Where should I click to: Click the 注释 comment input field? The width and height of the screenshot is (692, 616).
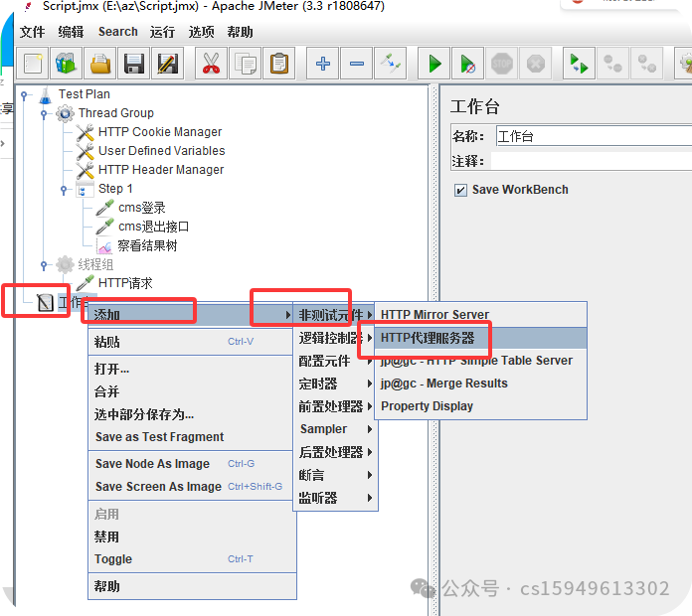591,161
